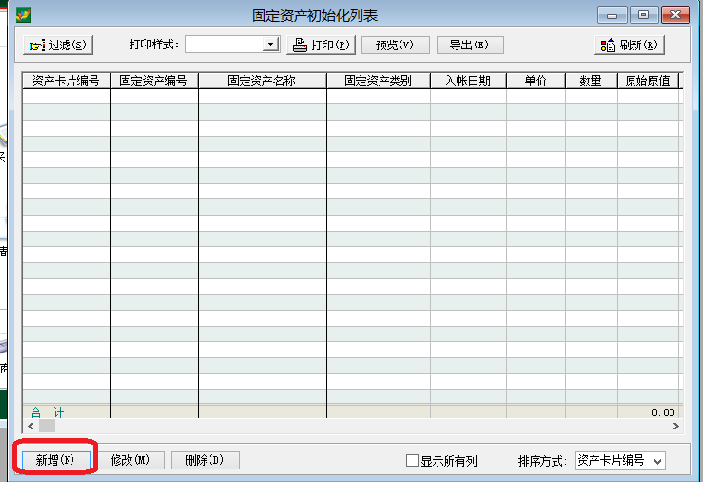The height and width of the screenshot is (482, 703).
Task: Select the 固定资产类别 column header
Action: point(378,81)
